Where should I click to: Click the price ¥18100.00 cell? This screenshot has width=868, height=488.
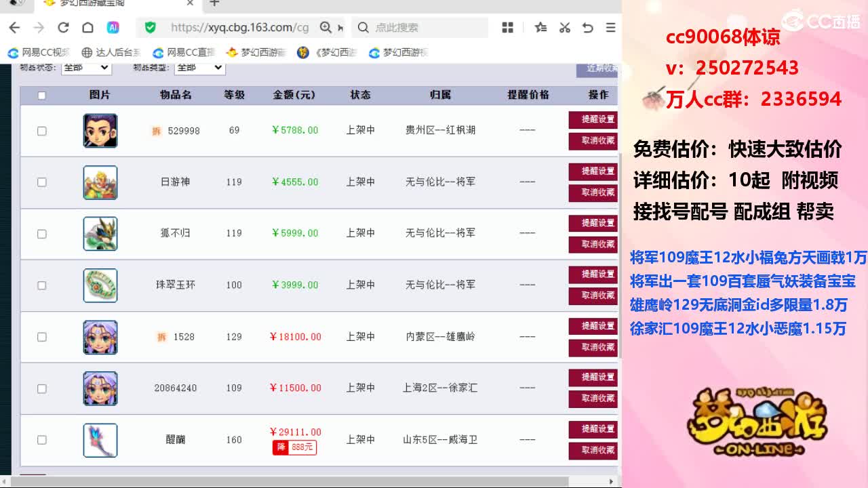tap(295, 337)
